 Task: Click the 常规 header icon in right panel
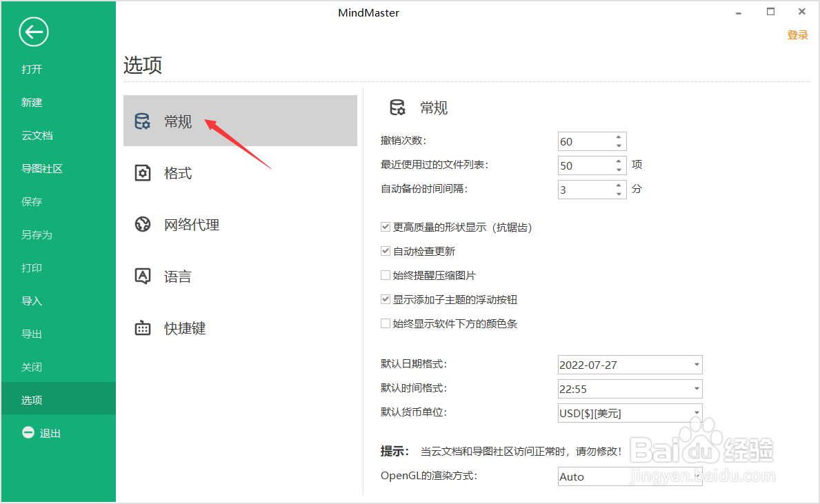point(397,107)
